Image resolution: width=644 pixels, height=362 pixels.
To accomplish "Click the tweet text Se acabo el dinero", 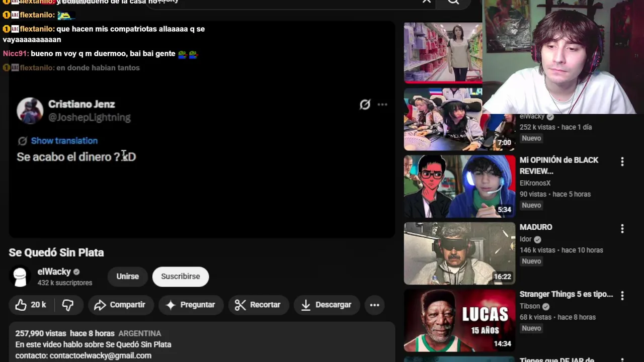I will click(x=76, y=157).
